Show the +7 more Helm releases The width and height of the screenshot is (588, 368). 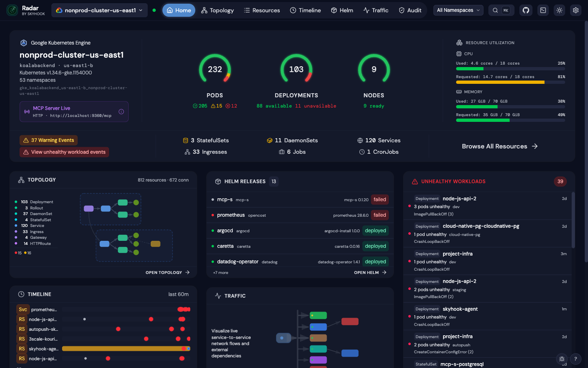click(x=220, y=273)
